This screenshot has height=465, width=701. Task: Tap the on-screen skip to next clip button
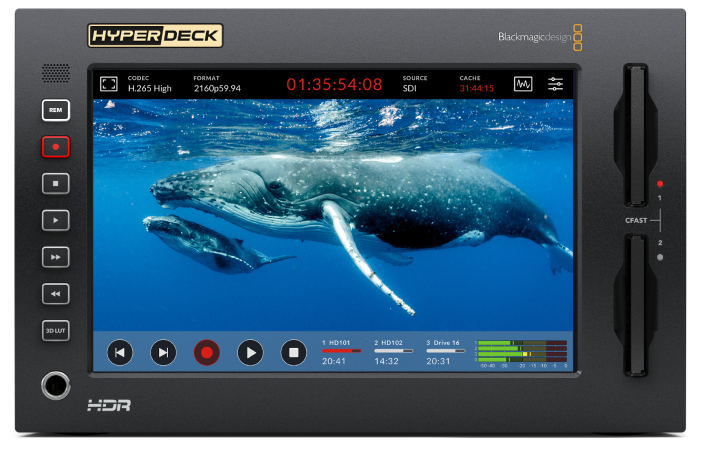click(x=163, y=353)
